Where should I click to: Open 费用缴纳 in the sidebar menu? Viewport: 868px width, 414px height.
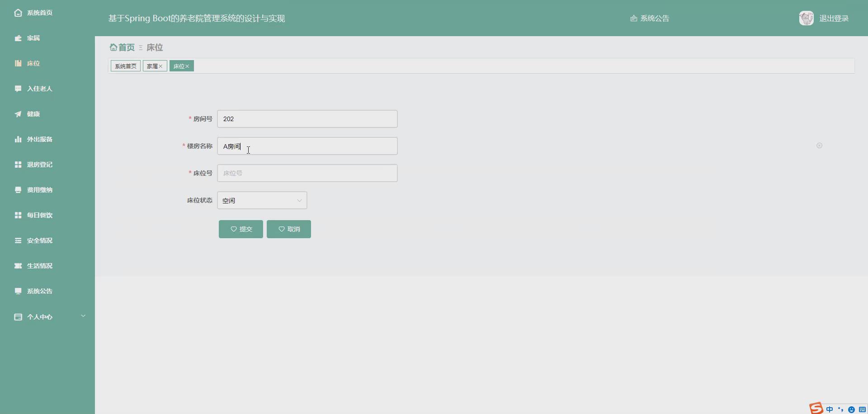point(40,190)
